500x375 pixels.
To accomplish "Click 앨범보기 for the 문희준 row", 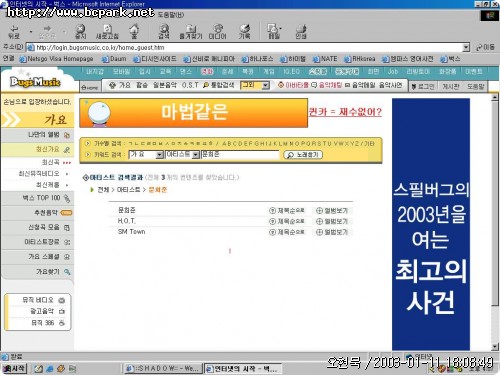I will [x=332, y=211].
